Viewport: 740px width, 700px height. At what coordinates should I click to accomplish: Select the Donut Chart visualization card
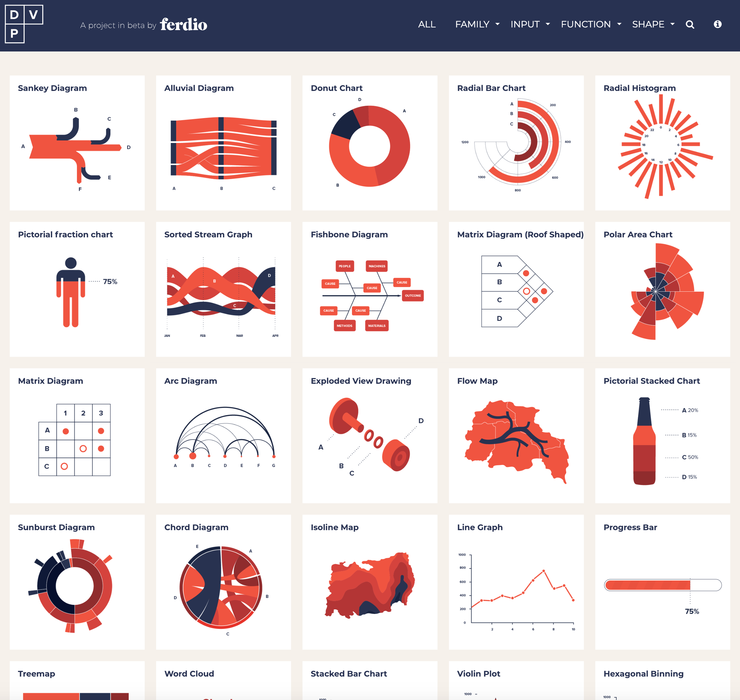coord(370,142)
